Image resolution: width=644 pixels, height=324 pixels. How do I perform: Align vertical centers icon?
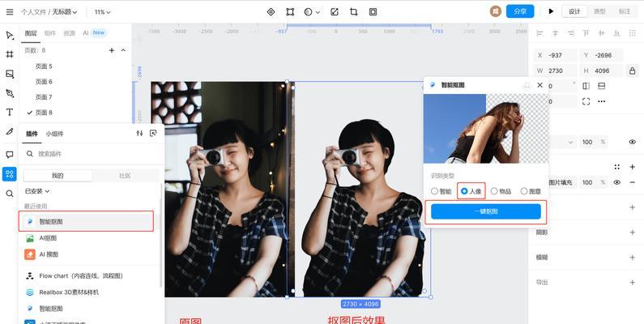tap(601, 33)
